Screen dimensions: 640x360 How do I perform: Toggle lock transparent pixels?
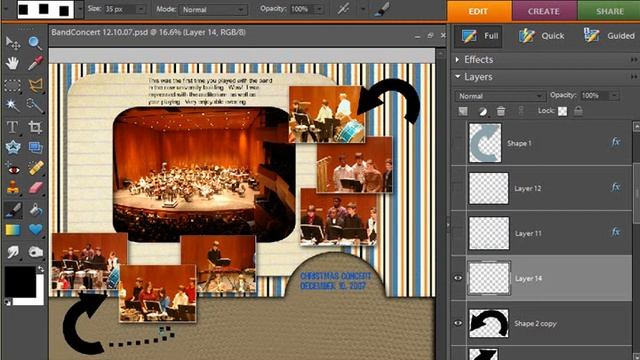(562, 111)
